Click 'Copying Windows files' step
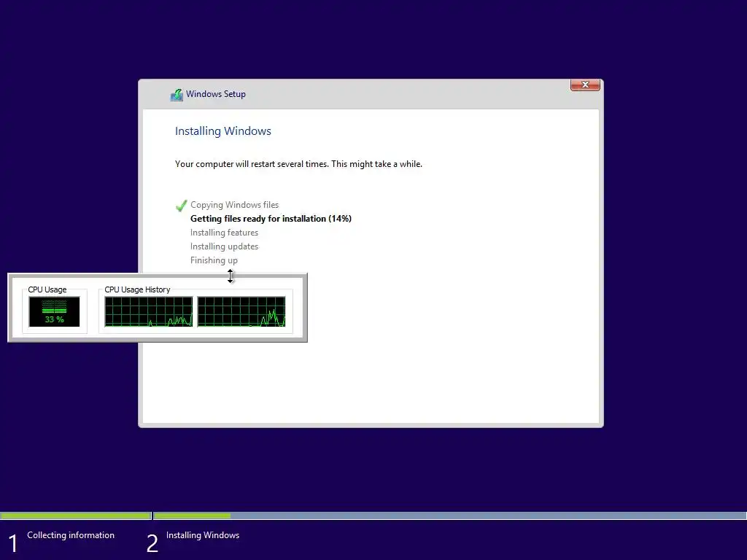Image resolution: width=747 pixels, height=560 pixels. (x=234, y=205)
